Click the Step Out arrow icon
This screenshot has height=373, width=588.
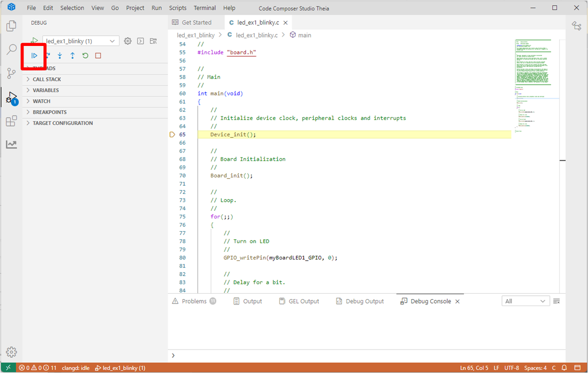point(72,56)
